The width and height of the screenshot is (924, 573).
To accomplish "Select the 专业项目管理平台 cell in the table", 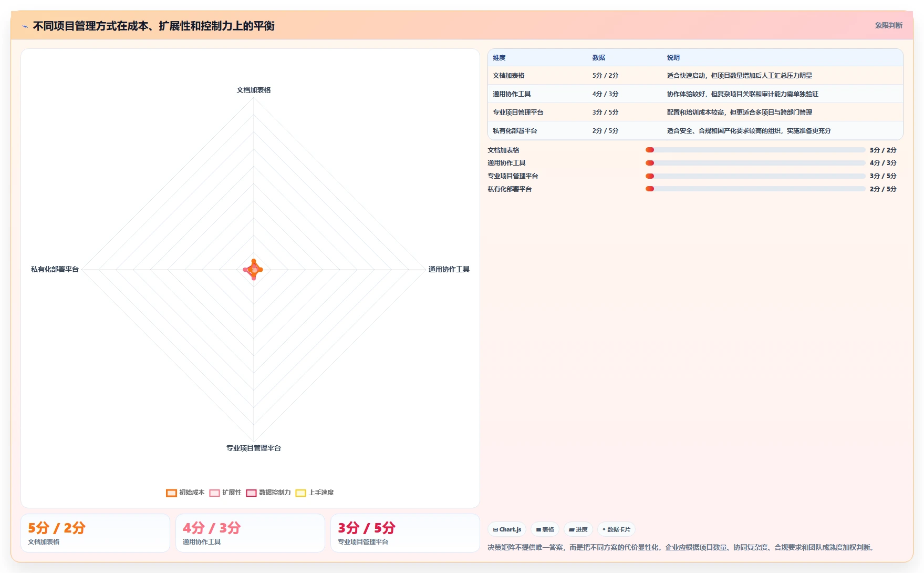I will tap(518, 112).
